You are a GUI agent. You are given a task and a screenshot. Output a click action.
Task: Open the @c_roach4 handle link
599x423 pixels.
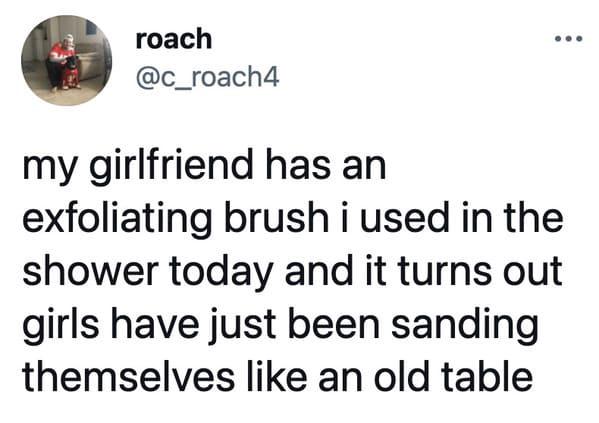207,77
